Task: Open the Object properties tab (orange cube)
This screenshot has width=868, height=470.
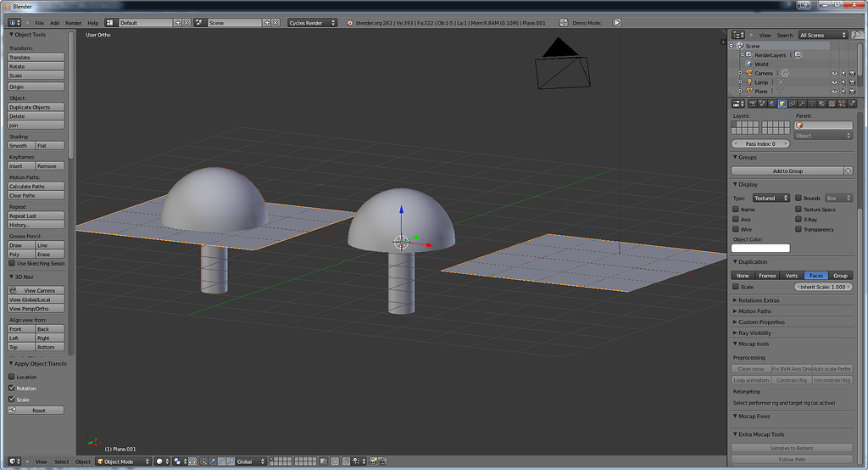Action: 782,104
